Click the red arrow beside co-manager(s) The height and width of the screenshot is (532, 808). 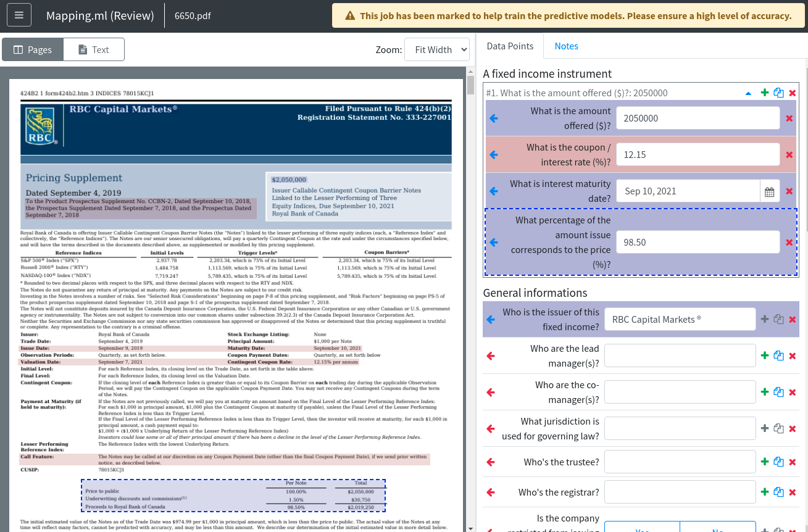491,393
